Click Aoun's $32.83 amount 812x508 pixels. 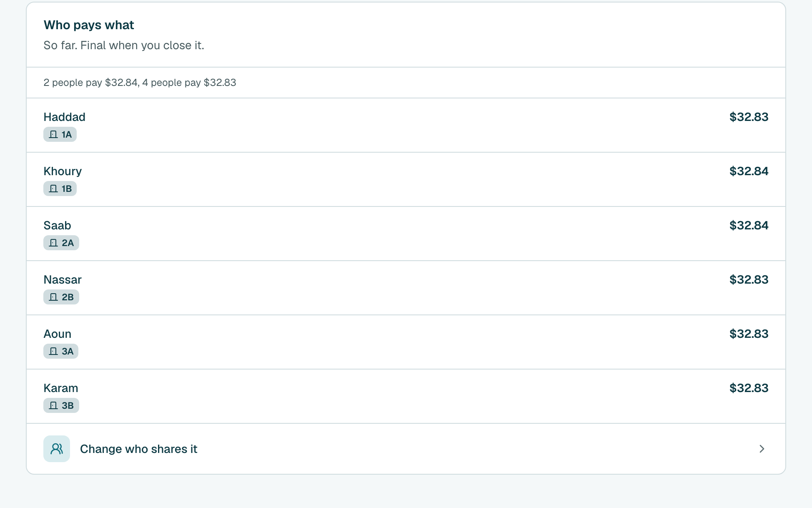[749, 334]
